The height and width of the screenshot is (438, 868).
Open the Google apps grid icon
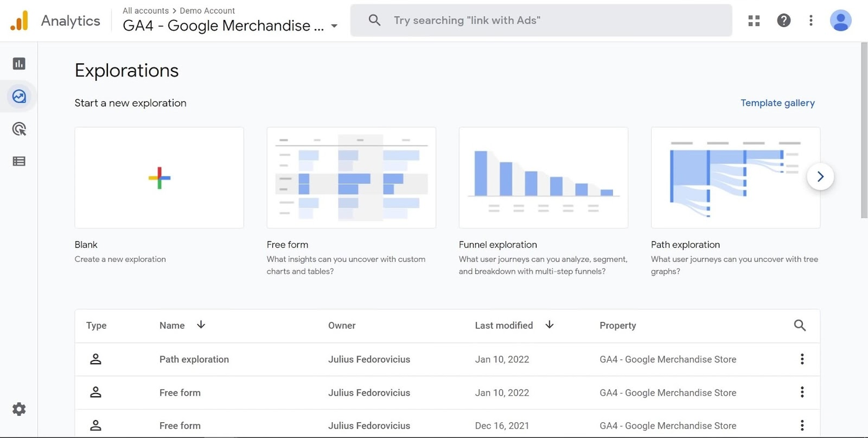(754, 21)
